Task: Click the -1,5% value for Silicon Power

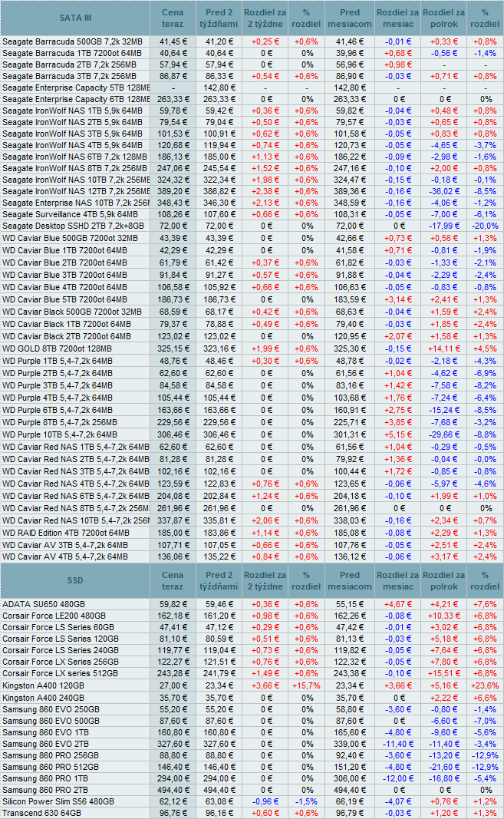Action: (x=306, y=801)
